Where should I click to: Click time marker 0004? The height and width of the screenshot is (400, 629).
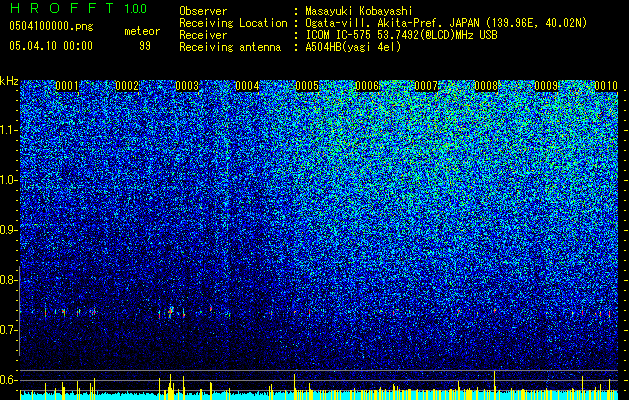pyautogui.click(x=248, y=86)
